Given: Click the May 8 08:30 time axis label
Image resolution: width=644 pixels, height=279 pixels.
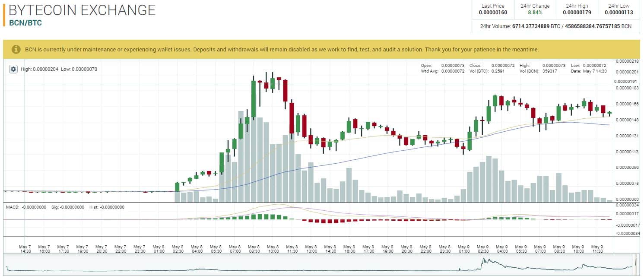Looking at the screenshot, I should click(x=254, y=248).
